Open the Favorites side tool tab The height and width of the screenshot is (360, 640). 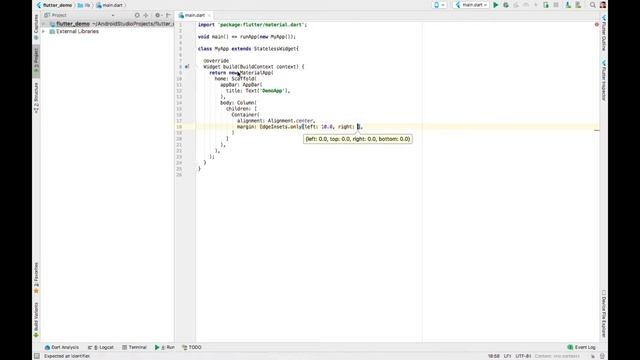point(36,278)
